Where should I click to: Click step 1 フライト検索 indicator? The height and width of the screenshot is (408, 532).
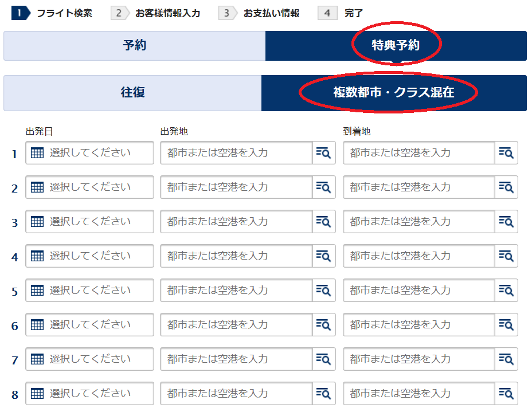[x=52, y=13]
